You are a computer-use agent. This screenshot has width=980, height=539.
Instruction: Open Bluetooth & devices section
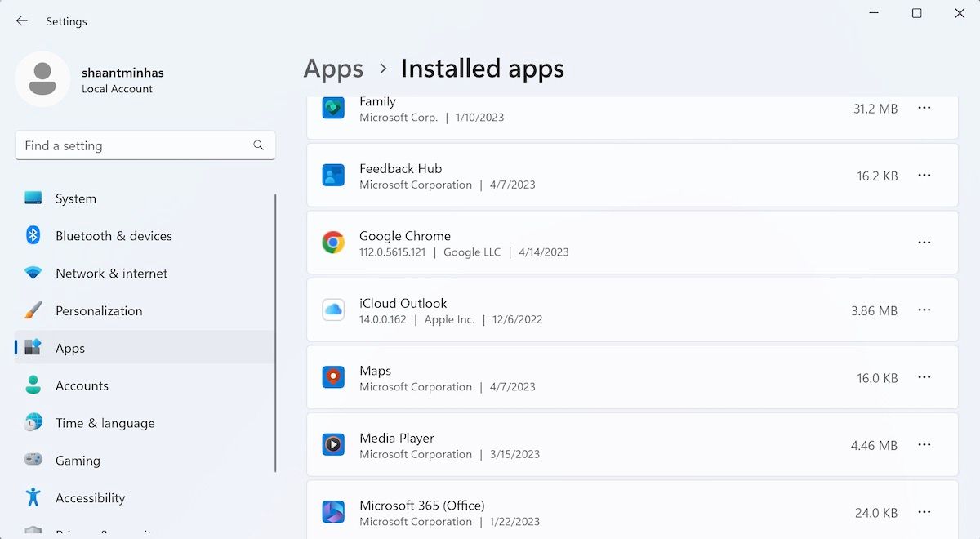click(145, 236)
